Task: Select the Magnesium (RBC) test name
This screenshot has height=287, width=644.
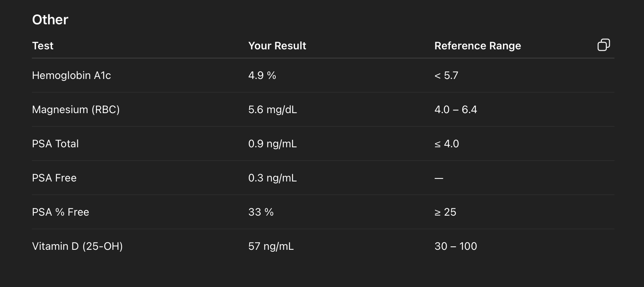Action: 76,110
